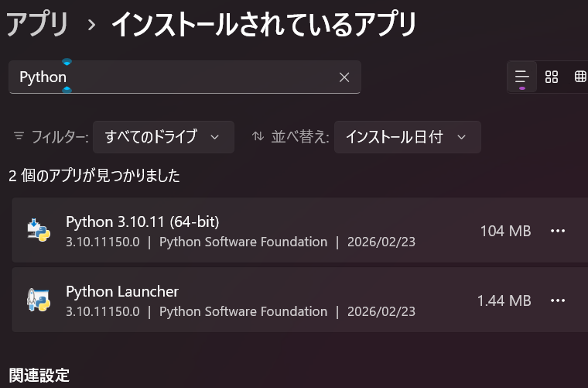
Task: Select the Python Launcher title text
Action: (x=122, y=291)
